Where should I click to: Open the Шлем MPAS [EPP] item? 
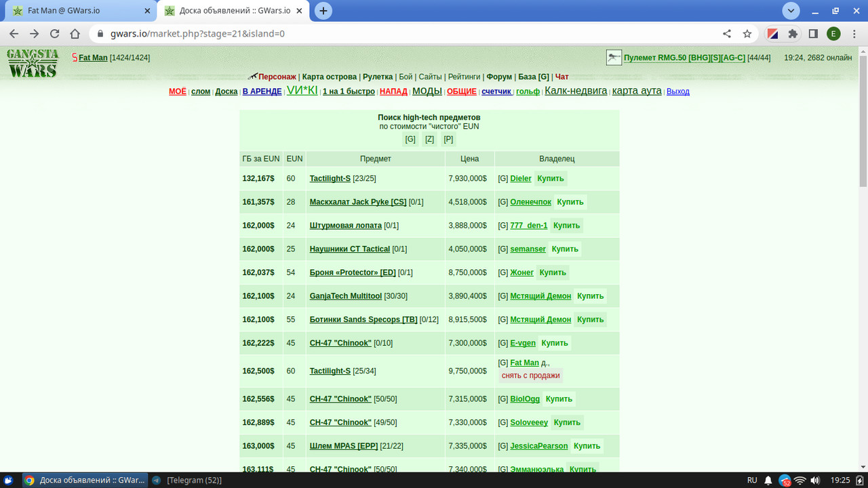344,446
